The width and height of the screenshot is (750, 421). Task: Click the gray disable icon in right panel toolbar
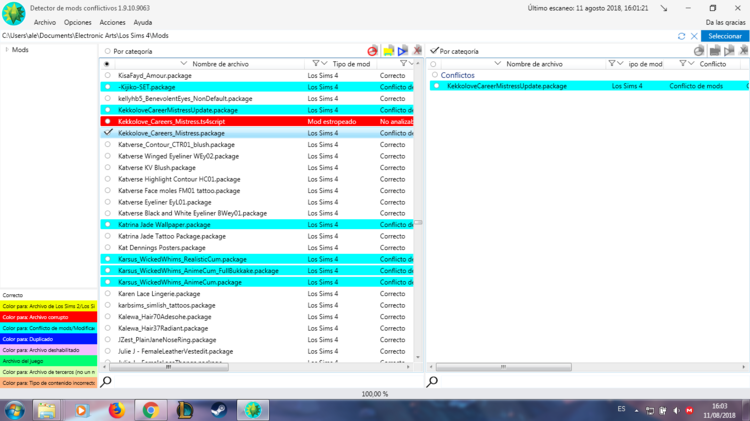(x=699, y=51)
